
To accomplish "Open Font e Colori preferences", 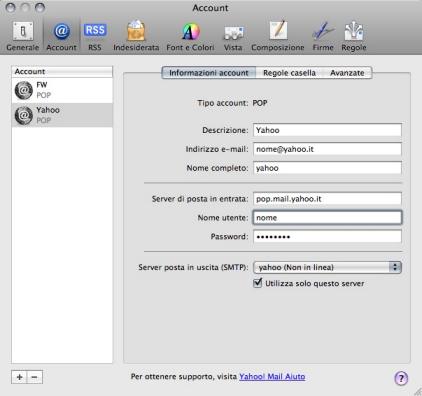I will click(x=190, y=36).
